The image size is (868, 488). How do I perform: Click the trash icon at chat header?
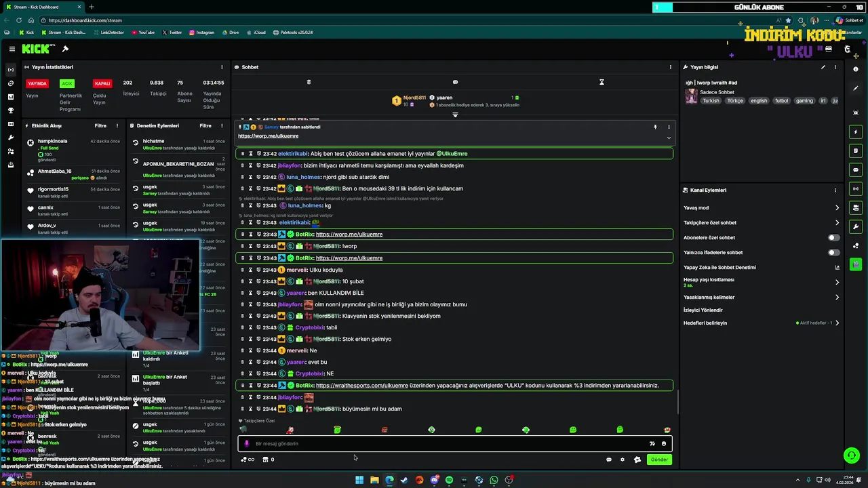[309, 82]
